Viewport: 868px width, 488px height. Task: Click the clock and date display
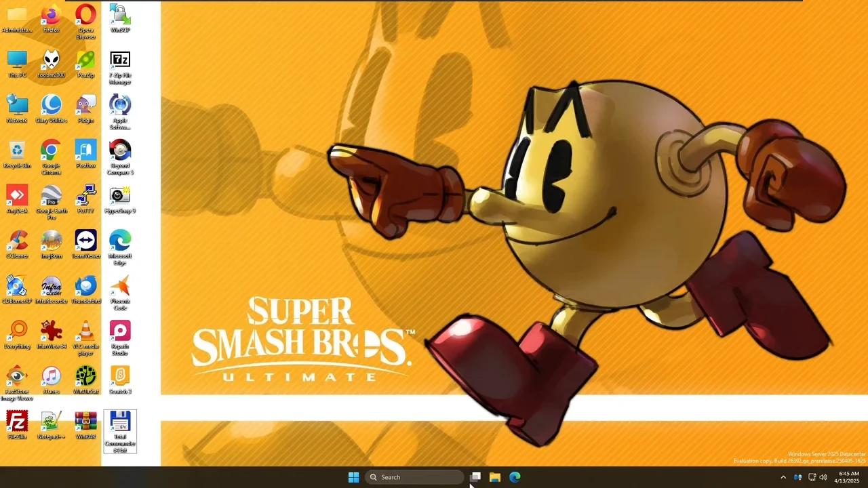pos(848,477)
